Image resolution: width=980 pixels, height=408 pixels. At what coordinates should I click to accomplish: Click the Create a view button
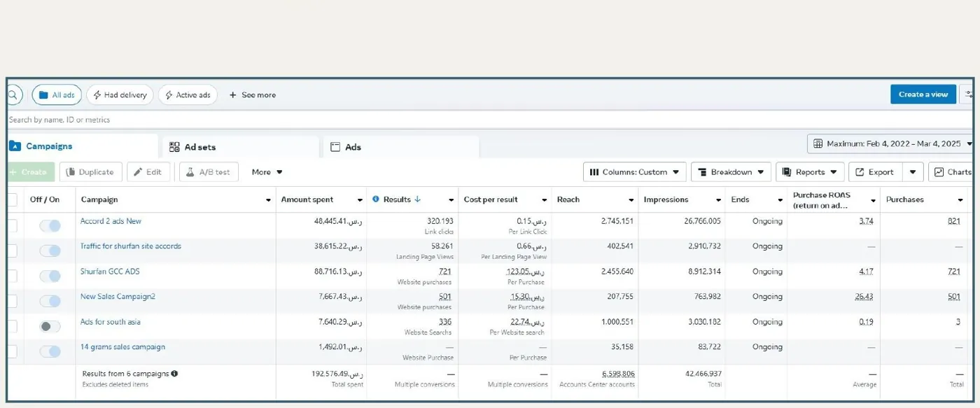point(923,94)
